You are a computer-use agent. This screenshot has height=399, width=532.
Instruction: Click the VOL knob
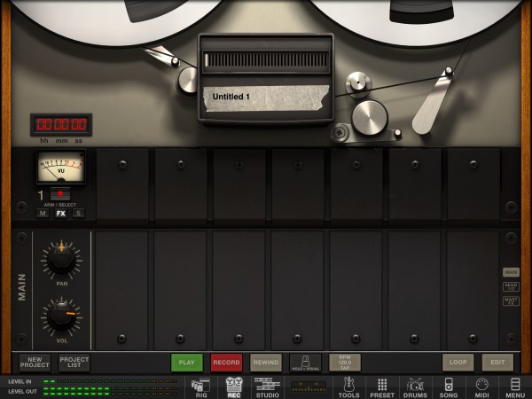pos(62,317)
